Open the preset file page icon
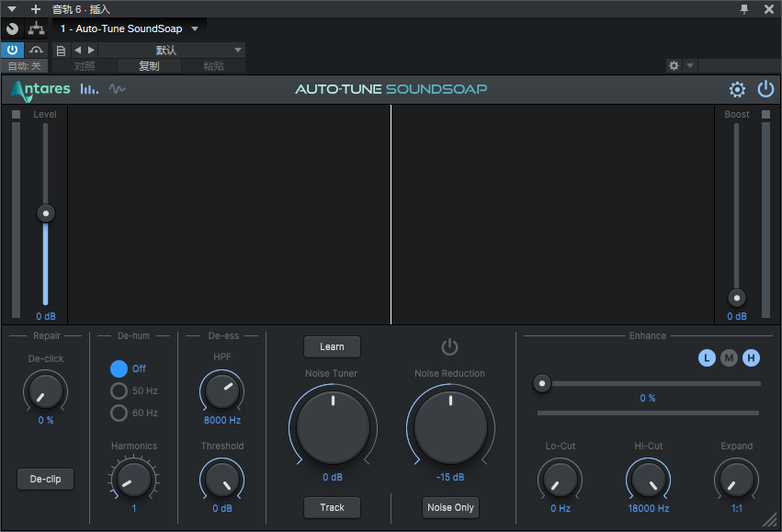 (x=61, y=51)
